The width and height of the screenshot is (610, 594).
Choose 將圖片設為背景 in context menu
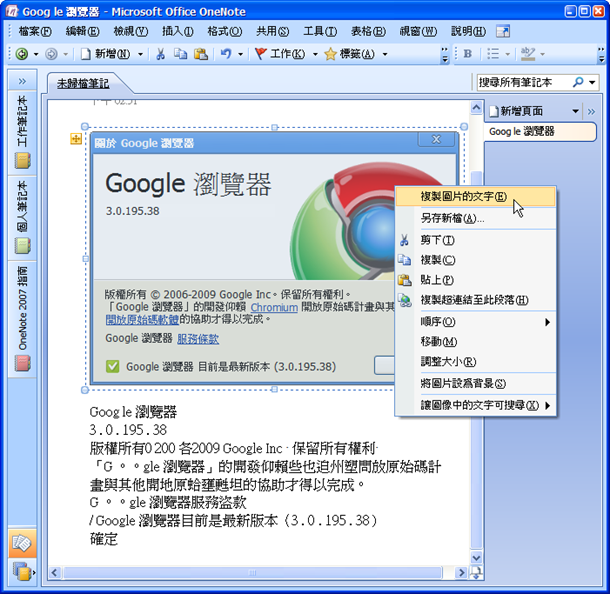click(475, 384)
